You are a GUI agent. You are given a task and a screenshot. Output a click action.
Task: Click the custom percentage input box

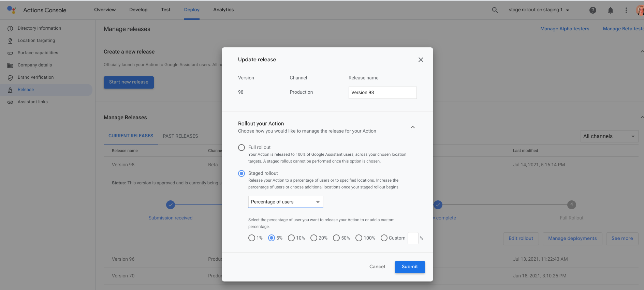pyautogui.click(x=413, y=238)
